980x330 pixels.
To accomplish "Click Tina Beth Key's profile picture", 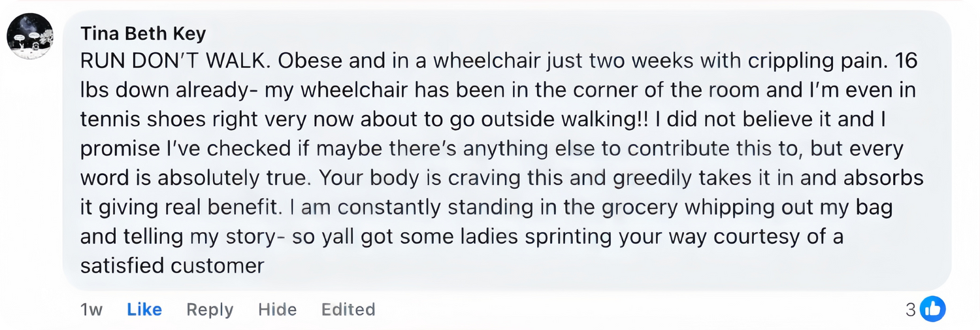I will (30, 36).
